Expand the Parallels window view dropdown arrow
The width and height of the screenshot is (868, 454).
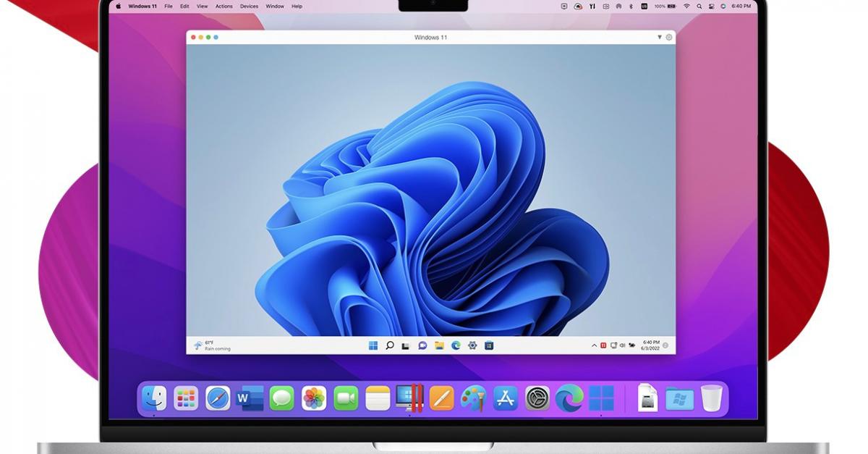coord(659,37)
